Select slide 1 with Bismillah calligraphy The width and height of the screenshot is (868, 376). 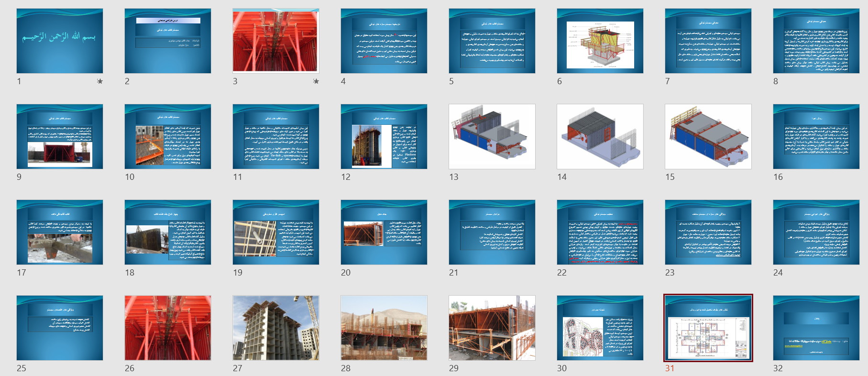pos(60,41)
